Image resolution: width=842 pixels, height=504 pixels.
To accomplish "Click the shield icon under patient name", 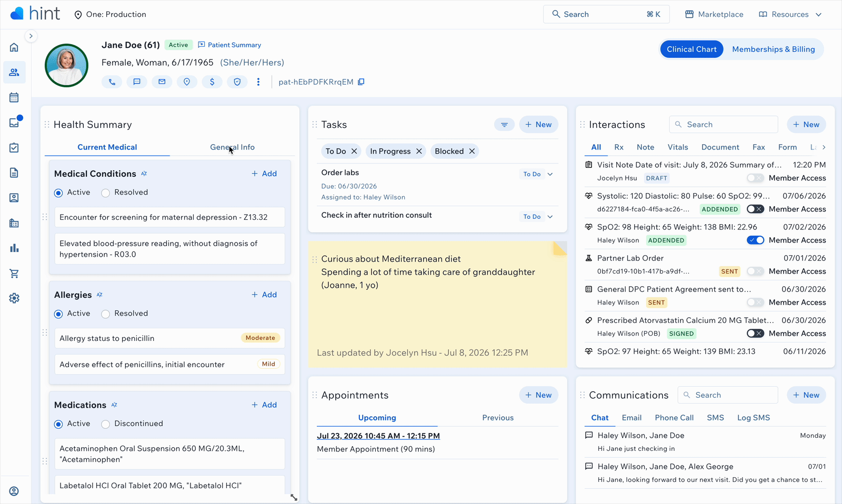I will coord(237,82).
